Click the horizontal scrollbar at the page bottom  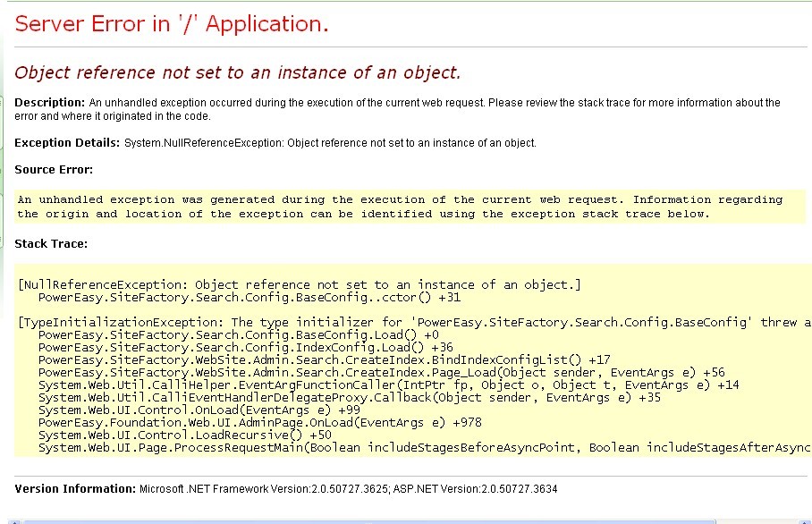402,520
